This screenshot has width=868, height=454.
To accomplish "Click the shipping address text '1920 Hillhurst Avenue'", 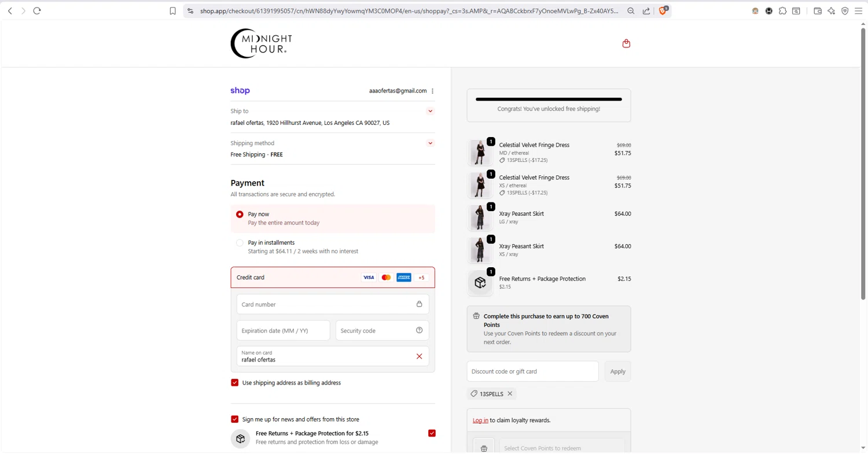I will tap(293, 123).
